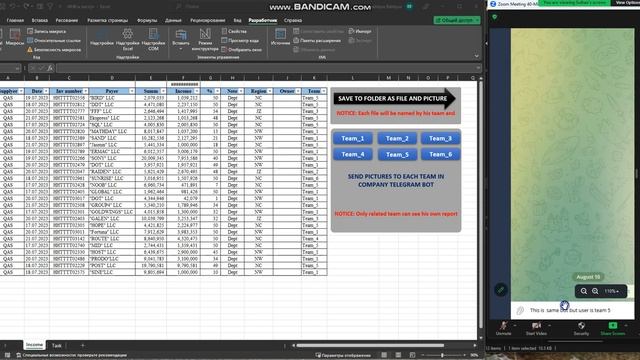Screen dimensions: 640x360
Task: Open Безопасность макросов (macro security)
Action: (x=54, y=50)
